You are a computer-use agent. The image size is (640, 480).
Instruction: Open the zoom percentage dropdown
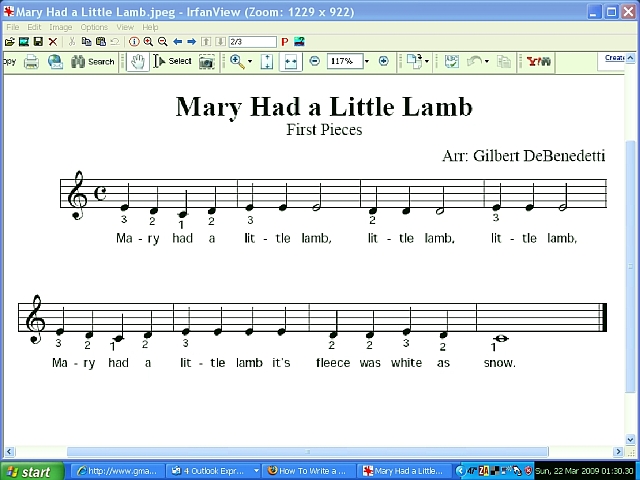[x=366, y=62]
